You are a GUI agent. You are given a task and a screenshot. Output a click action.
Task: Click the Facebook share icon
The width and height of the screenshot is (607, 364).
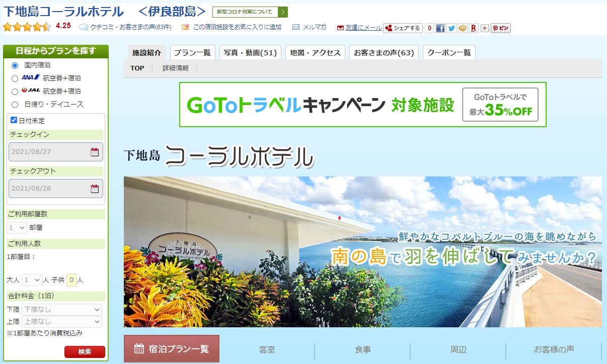(440, 28)
